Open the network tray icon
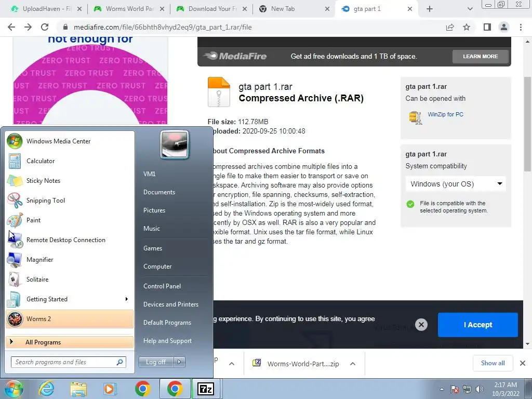532x399 pixels. click(x=467, y=389)
